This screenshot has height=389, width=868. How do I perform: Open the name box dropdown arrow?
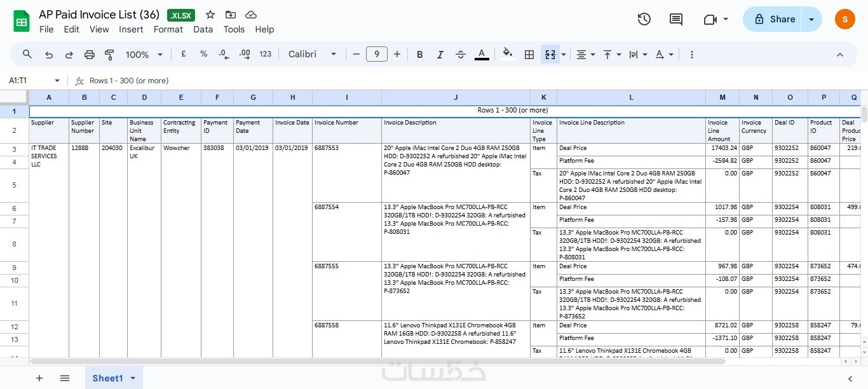click(57, 81)
